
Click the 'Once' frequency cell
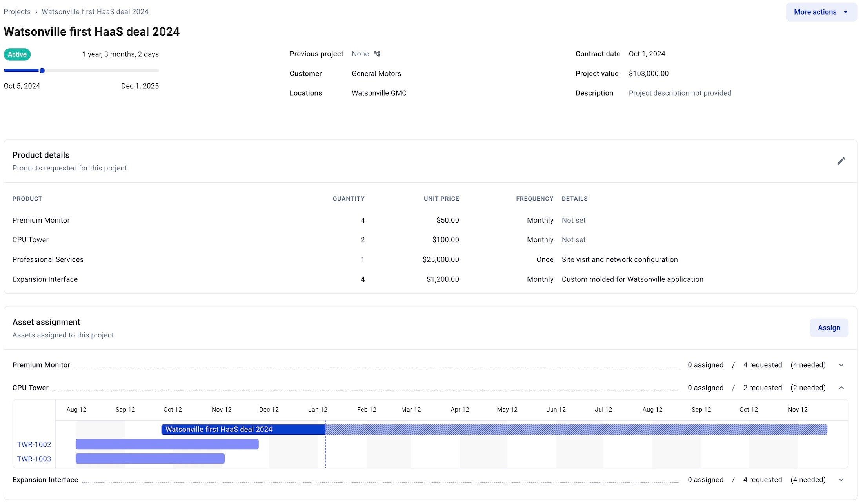545,259
